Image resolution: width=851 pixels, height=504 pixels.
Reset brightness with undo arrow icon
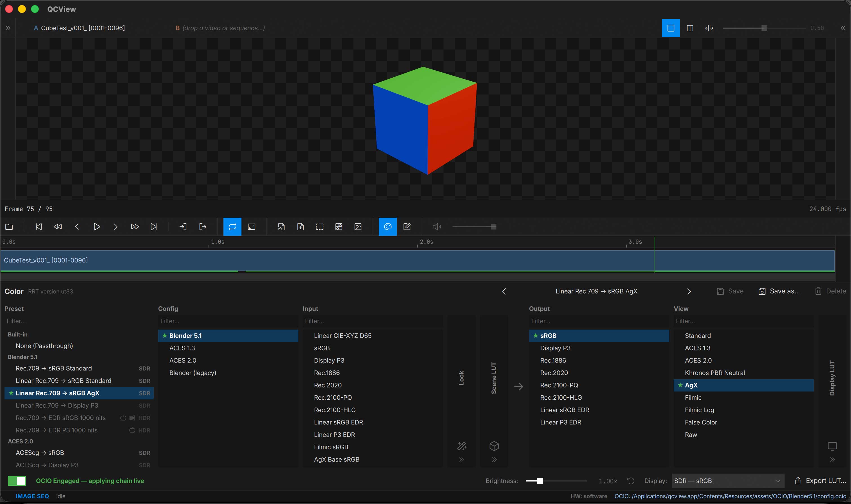point(631,481)
